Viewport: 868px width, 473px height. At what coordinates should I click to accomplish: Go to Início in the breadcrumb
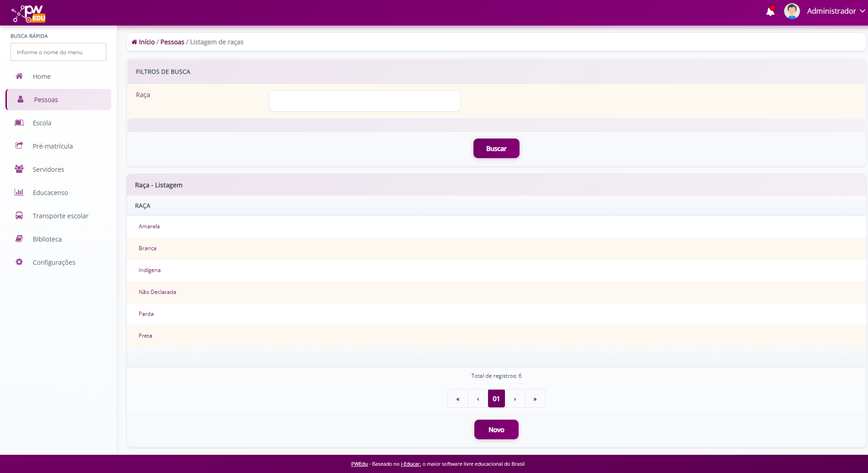coord(146,42)
